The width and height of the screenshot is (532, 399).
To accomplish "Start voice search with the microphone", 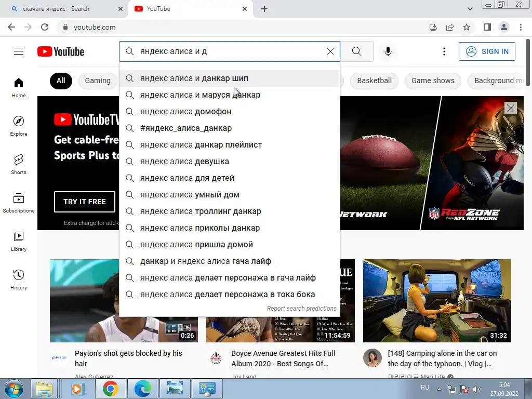I will [388, 51].
